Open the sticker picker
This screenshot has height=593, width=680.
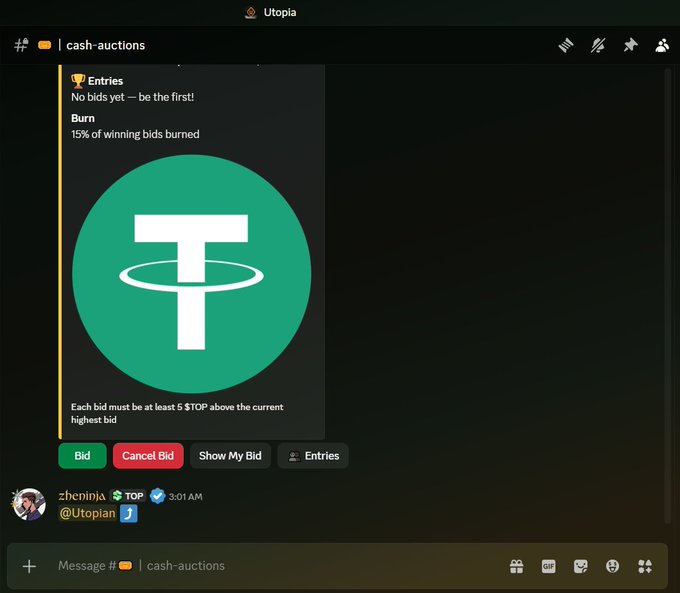581,566
